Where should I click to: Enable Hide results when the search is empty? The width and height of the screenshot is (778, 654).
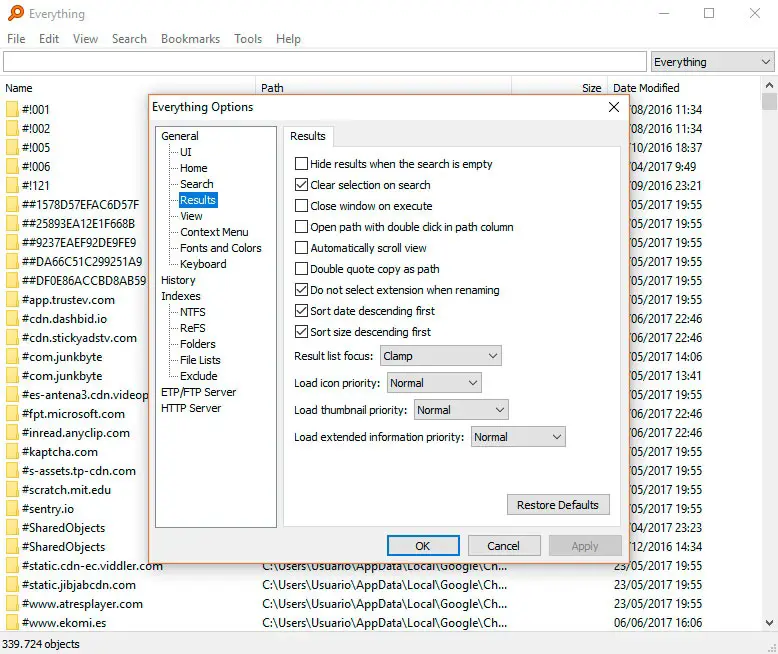(301, 164)
